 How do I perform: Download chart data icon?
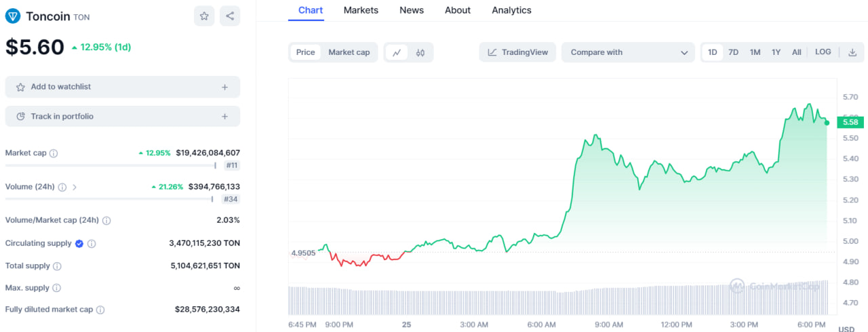[x=852, y=52]
